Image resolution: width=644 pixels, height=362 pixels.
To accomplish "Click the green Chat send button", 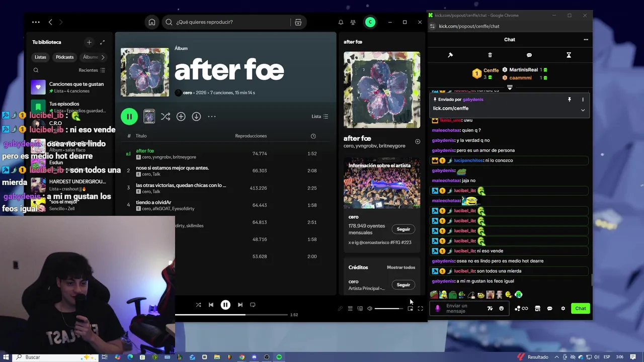I will (x=581, y=309).
